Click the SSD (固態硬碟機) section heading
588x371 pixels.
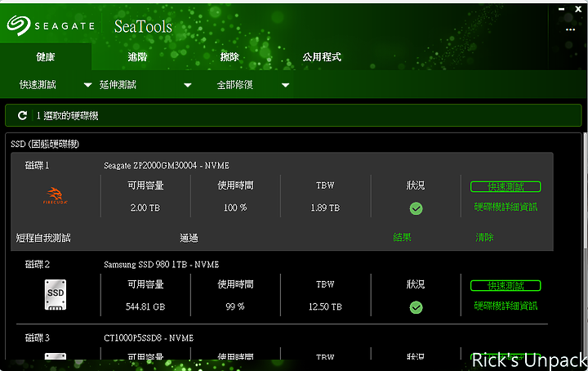[45, 144]
